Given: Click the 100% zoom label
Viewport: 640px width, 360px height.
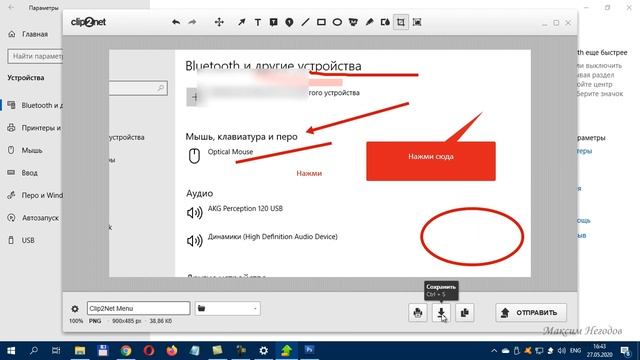Looking at the screenshot, I should (76, 321).
